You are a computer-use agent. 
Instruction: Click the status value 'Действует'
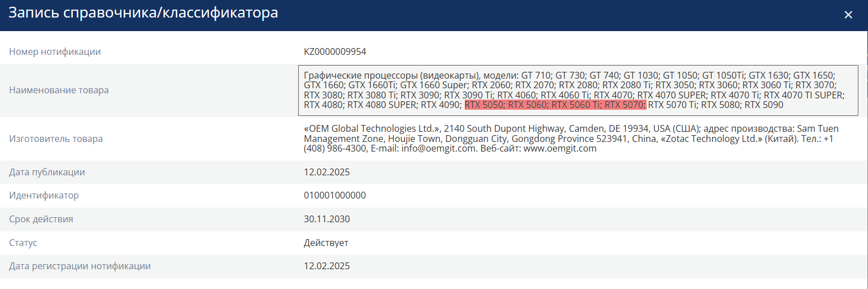[x=326, y=243]
